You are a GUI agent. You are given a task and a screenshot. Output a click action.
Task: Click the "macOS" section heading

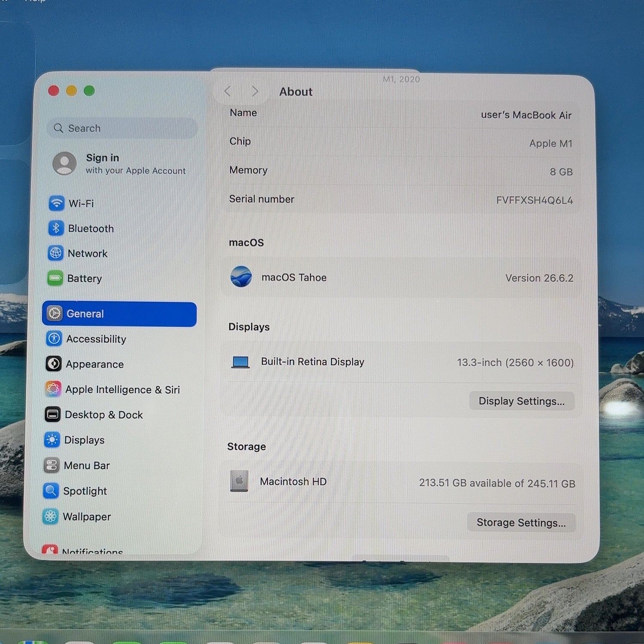[x=246, y=243]
